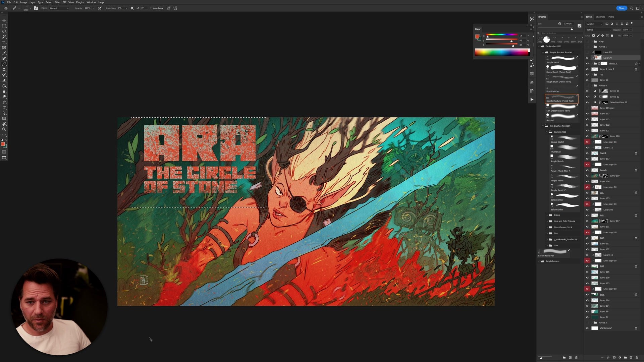Expand the Tims Choices 2019 brush folder
The height and width of the screenshot is (362, 644).
click(x=547, y=227)
